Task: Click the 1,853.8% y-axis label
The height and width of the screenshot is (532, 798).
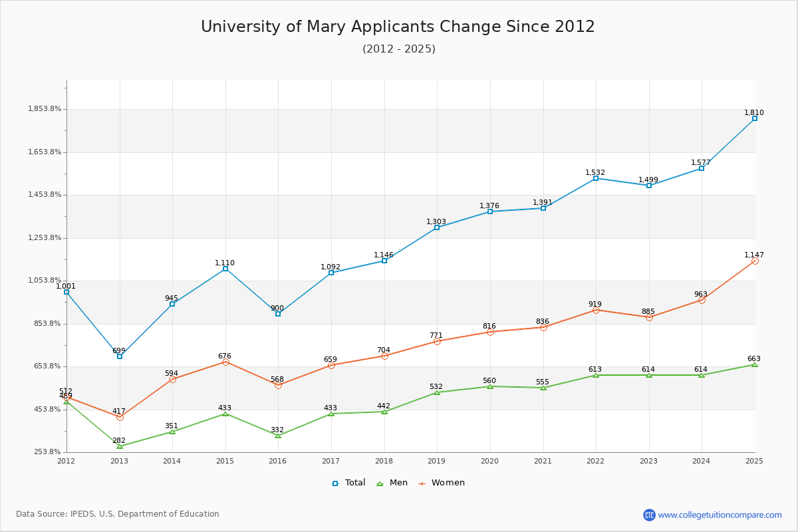Action: click(x=45, y=109)
